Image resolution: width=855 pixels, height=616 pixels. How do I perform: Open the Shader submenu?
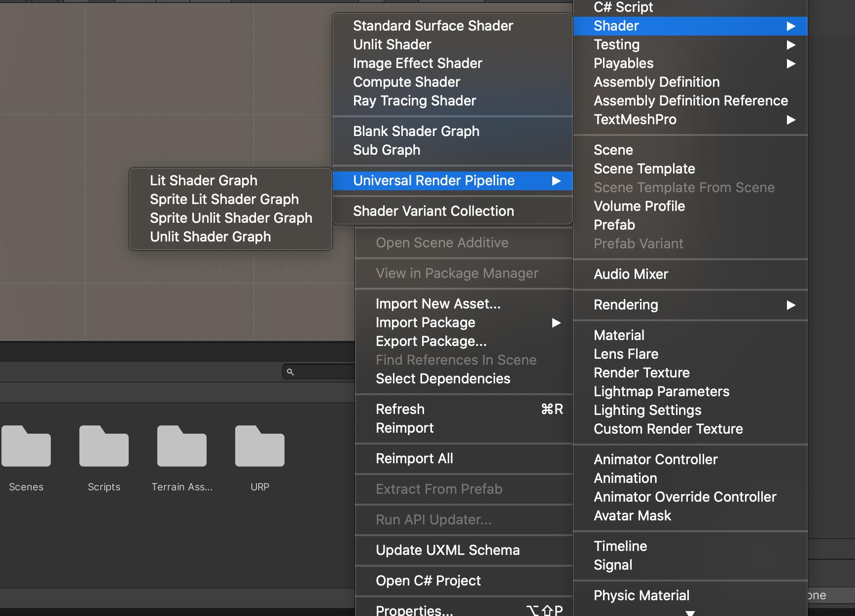(690, 26)
